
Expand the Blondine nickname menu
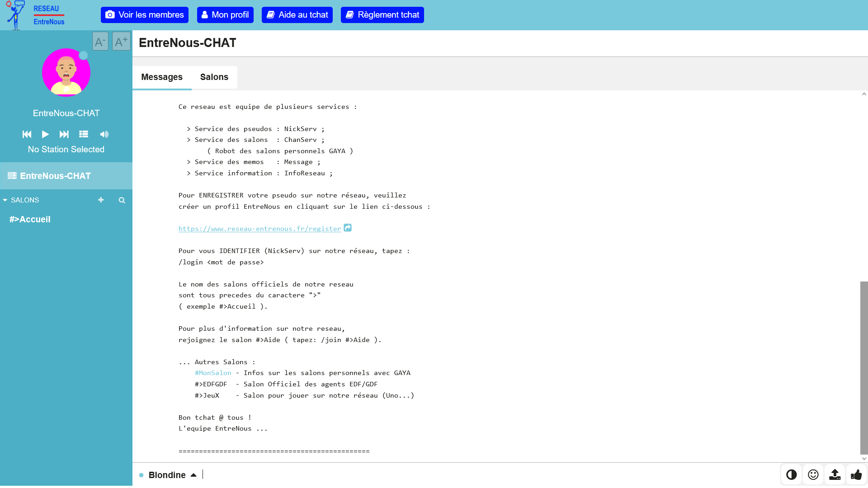(x=193, y=475)
